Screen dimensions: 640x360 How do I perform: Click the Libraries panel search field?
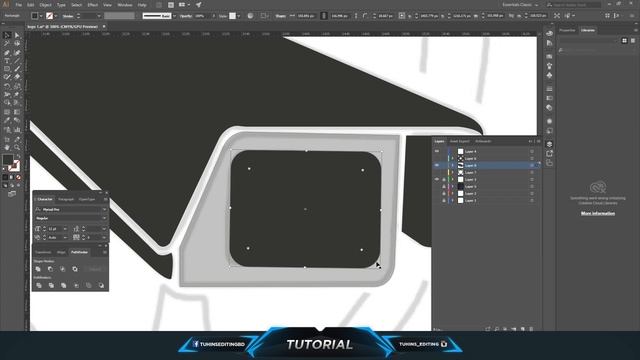tap(595, 50)
